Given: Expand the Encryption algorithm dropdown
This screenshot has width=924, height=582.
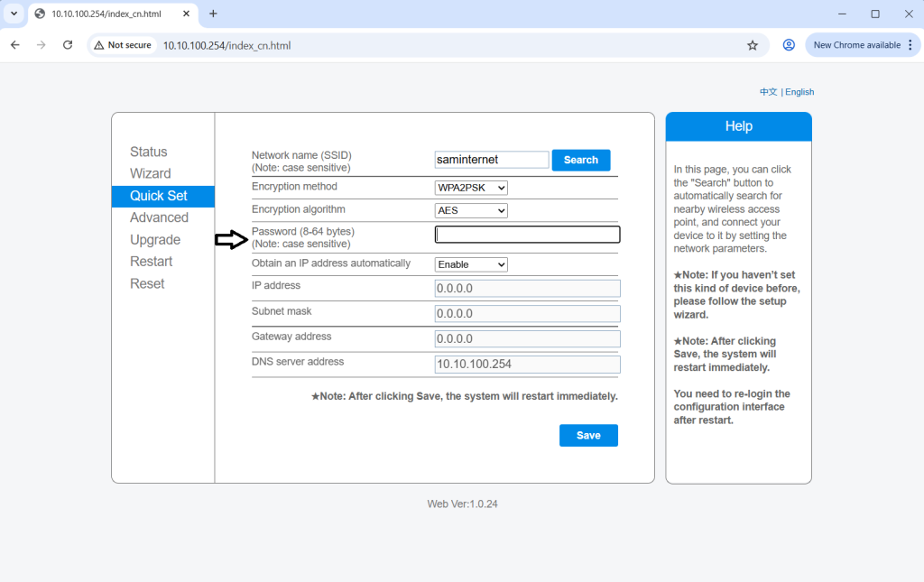Looking at the screenshot, I should tap(471, 210).
